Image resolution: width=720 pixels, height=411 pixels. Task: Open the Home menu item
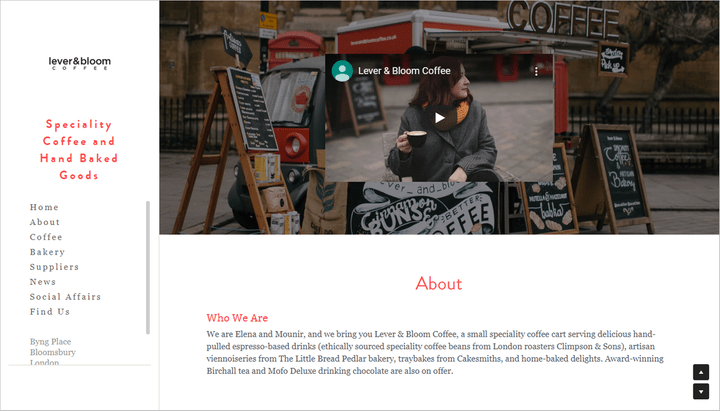(44, 207)
